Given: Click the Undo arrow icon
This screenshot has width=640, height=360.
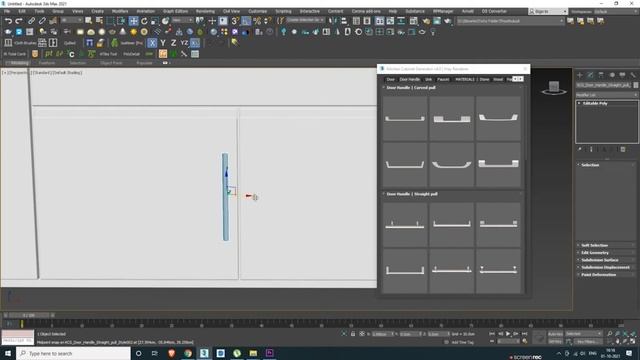Looking at the screenshot, I should click(x=8, y=21).
